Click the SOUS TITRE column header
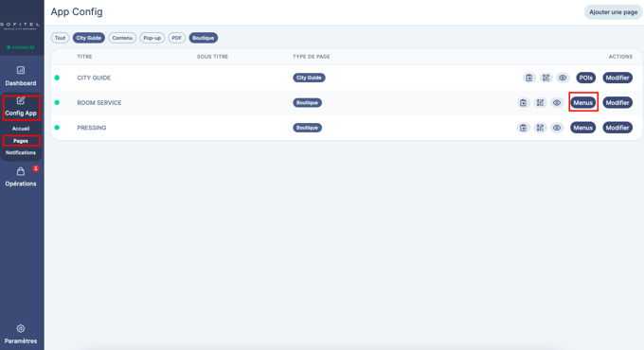This screenshot has height=350, width=644. click(212, 57)
